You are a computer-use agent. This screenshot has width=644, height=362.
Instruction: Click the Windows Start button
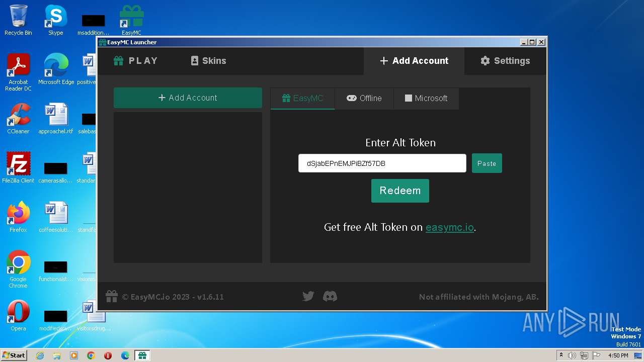14,355
